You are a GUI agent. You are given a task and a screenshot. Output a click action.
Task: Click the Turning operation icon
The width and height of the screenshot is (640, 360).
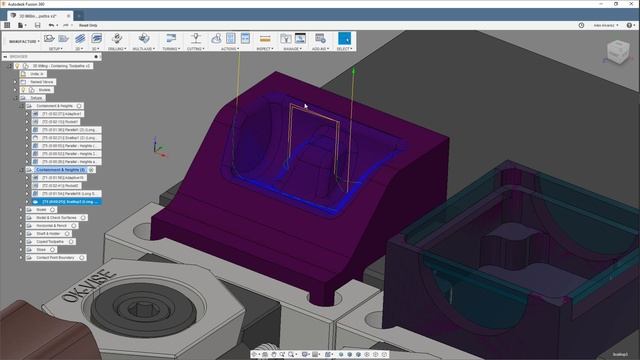point(171,38)
